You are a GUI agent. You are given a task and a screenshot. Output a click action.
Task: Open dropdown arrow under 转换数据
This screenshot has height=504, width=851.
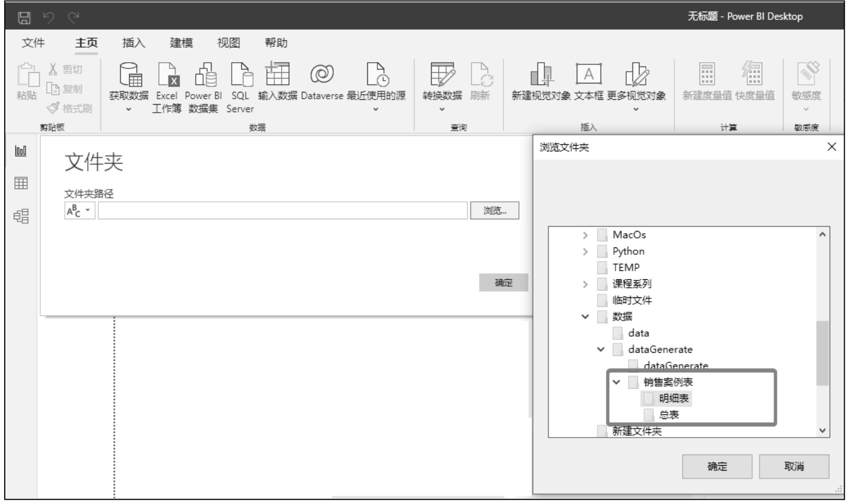pos(442,109)
